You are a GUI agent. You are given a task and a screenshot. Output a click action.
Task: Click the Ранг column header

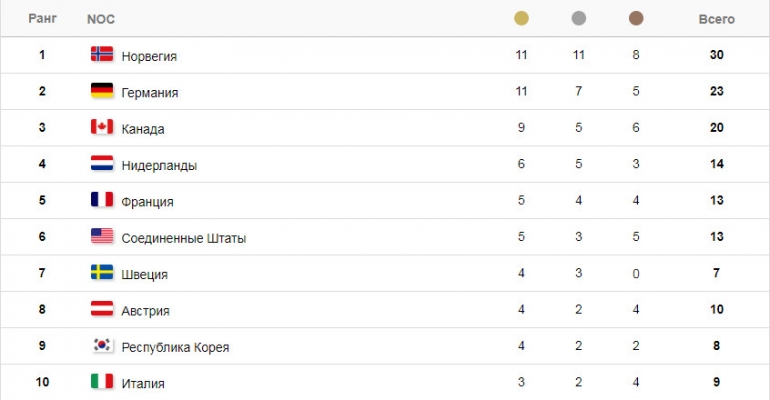pyautogui.click(x=43, y=19)
